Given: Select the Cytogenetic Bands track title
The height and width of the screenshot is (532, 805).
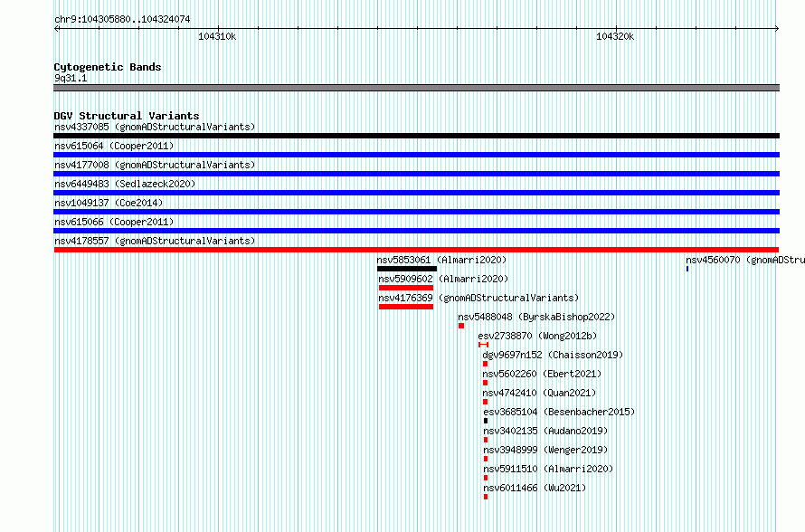Looking at the screenshot, I should point(108,67).
